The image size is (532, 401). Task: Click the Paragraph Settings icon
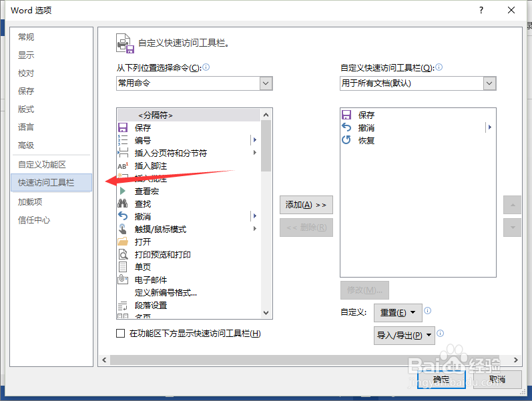tap(122, 306)
